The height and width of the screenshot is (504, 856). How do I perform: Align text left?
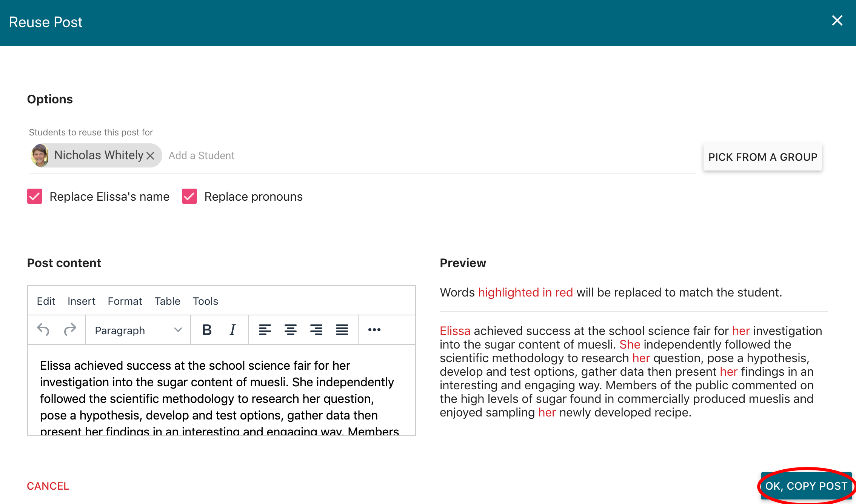(265, 330)
